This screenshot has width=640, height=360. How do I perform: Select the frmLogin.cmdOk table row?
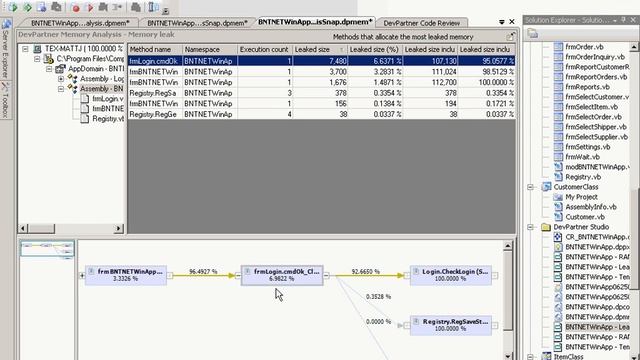pos(322,61)
